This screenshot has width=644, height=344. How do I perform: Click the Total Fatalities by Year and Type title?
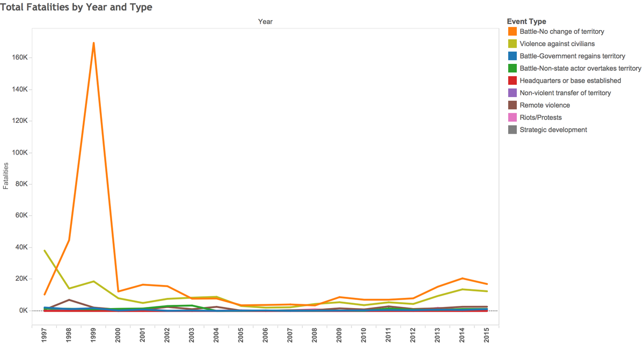[x=76, y=7]
